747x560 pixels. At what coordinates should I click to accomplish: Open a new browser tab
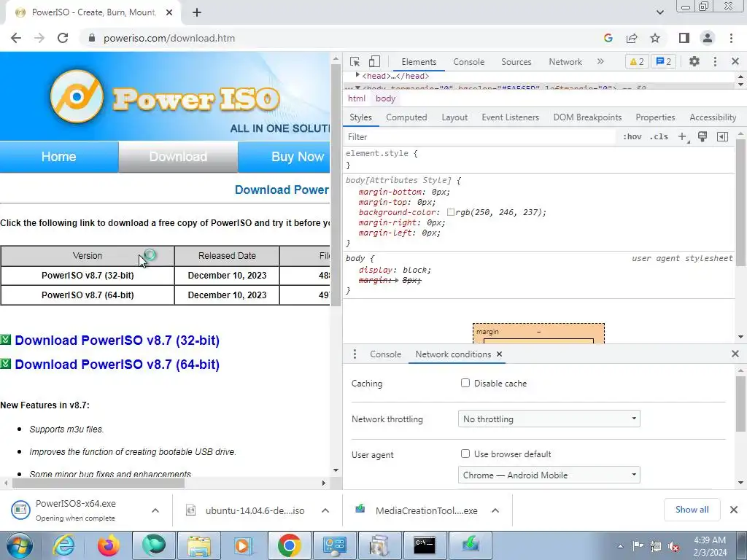(197, 12)
